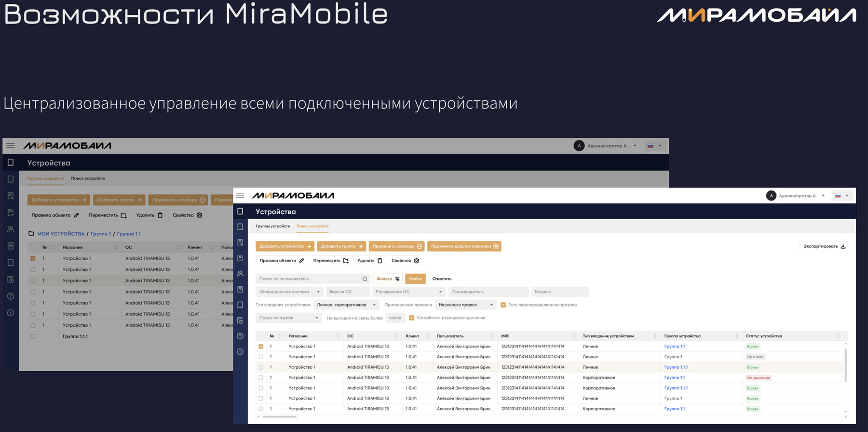Click Экспортировать download button
868x432 pixels.
(824, 246)
